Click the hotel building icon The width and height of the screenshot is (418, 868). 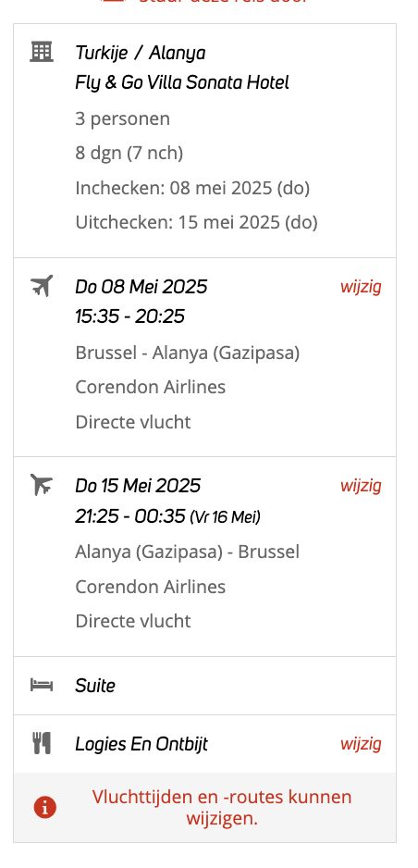[41, 53]
